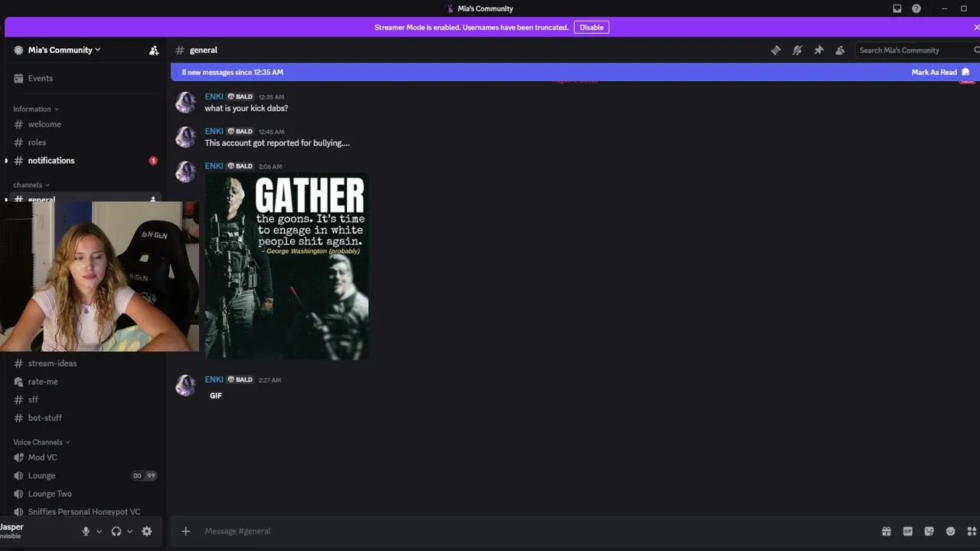Click Mark As Read
This screenshot has height=551, width=980.
[x=940, y=72]
